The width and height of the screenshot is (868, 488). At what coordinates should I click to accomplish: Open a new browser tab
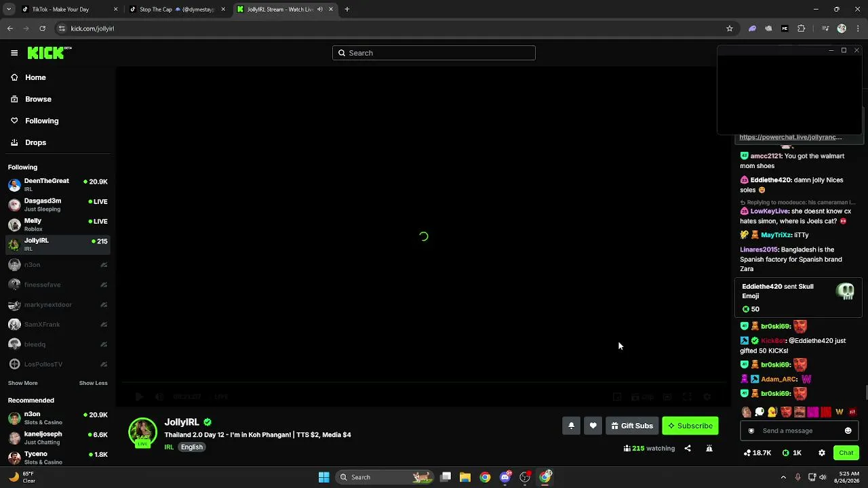[347, 9]
